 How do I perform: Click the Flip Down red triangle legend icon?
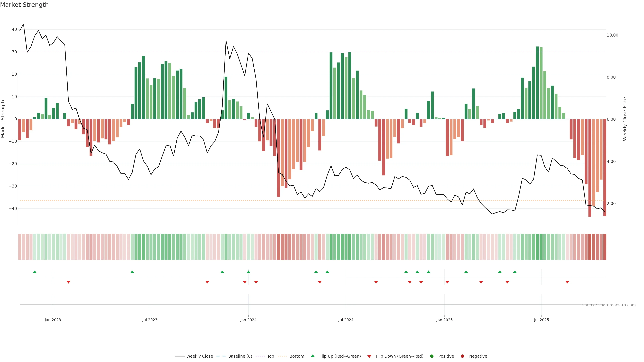pyautogui.click(x=369, y=356)
